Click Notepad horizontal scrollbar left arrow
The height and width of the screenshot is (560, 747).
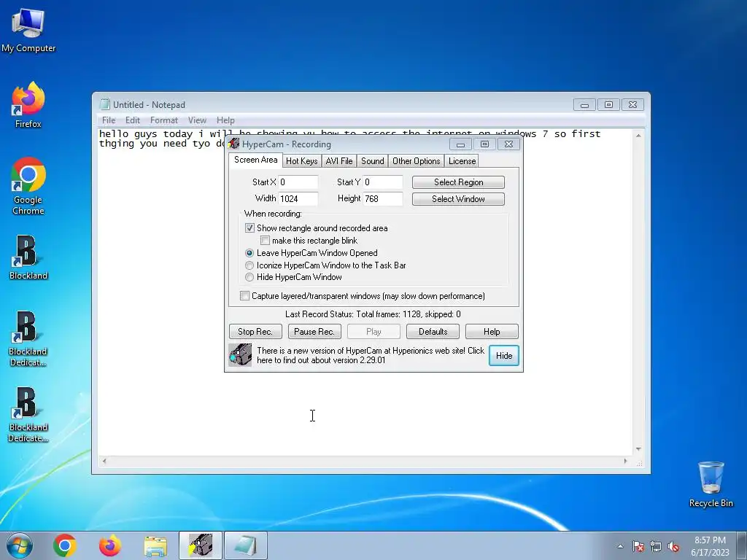tap(104, 461)
